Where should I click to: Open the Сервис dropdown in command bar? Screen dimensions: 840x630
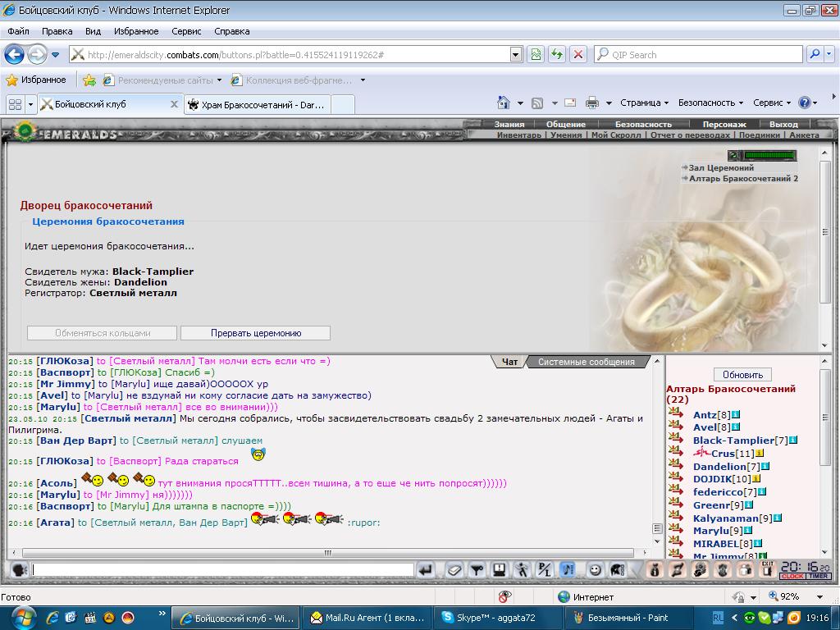point(771,103)
